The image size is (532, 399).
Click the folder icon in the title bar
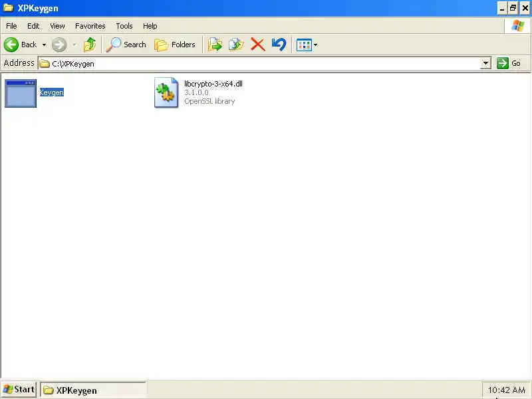tap(8, 7)
